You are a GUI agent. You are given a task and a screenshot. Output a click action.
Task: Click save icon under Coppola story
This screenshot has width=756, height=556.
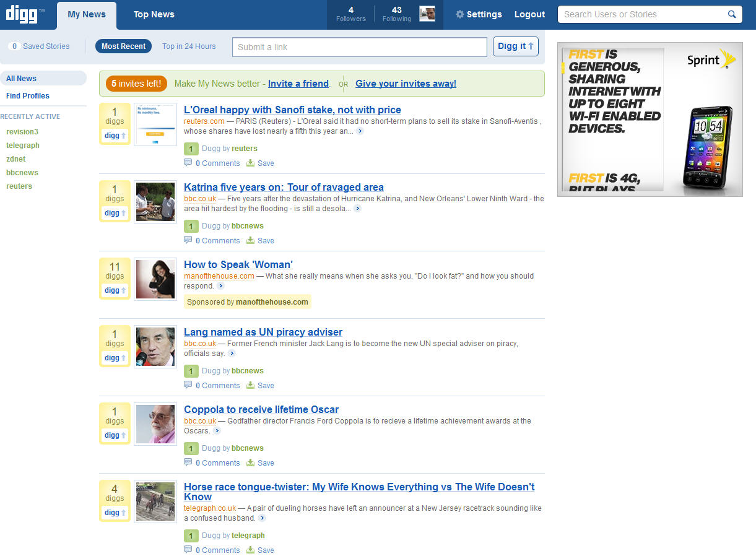[x=251, y=463]
